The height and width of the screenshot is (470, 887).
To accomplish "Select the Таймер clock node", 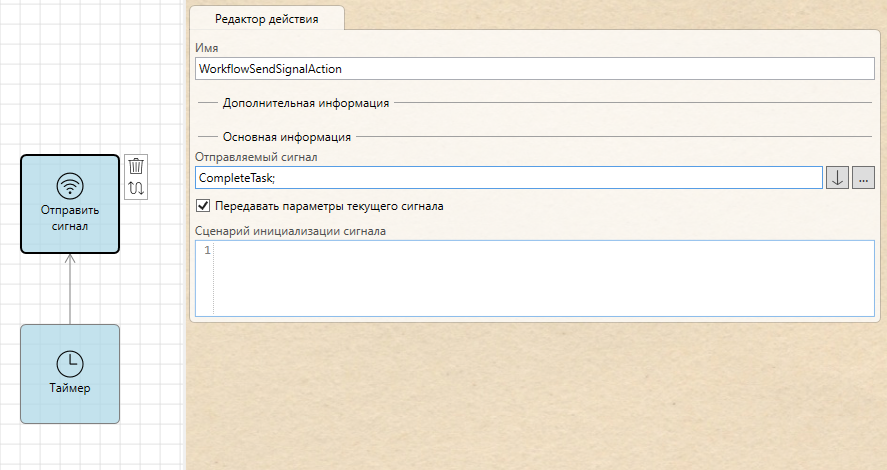I will click(70, 374).
